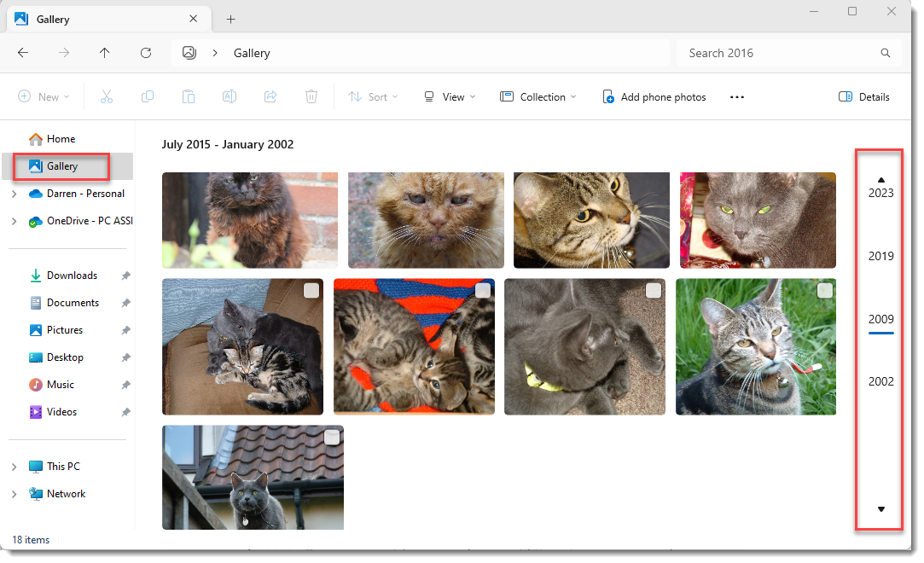Screen dimensions: 924x563
Task: Click the Copy icon
Action: click(147, 96)
